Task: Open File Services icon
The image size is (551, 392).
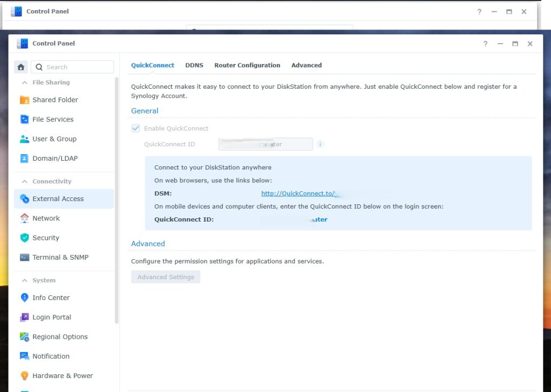Action: tap(24, 119)
